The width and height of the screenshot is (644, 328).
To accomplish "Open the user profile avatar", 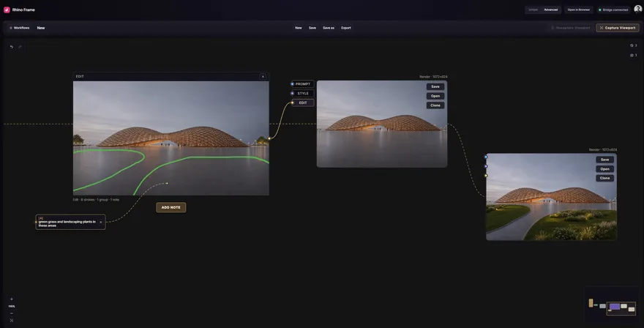I will [x=638, y=10].
